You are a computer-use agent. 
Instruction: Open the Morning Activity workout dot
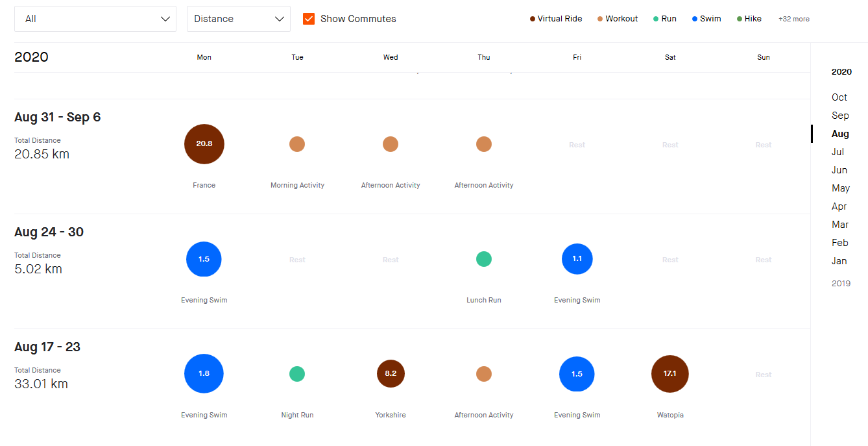(x=297, y=144)
